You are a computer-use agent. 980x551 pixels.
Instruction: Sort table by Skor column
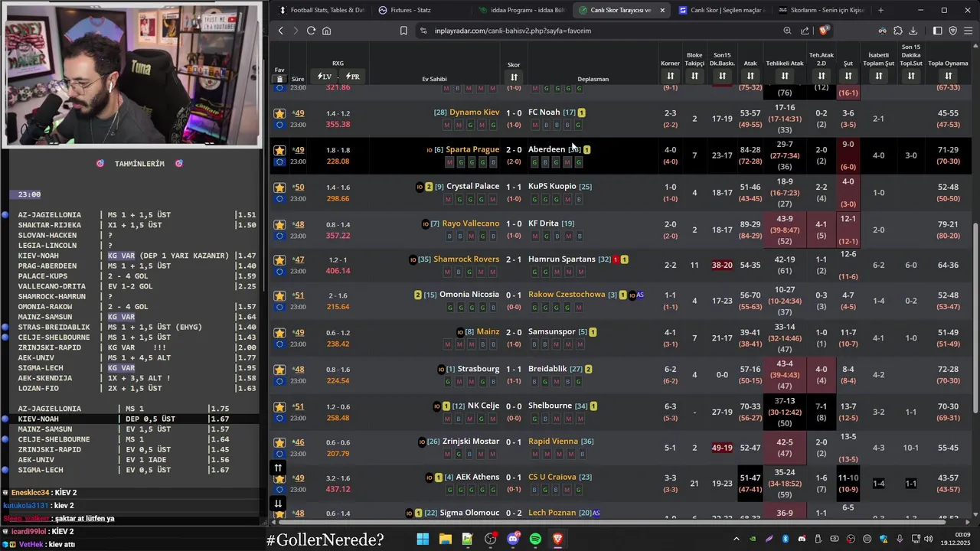[514, 77]
